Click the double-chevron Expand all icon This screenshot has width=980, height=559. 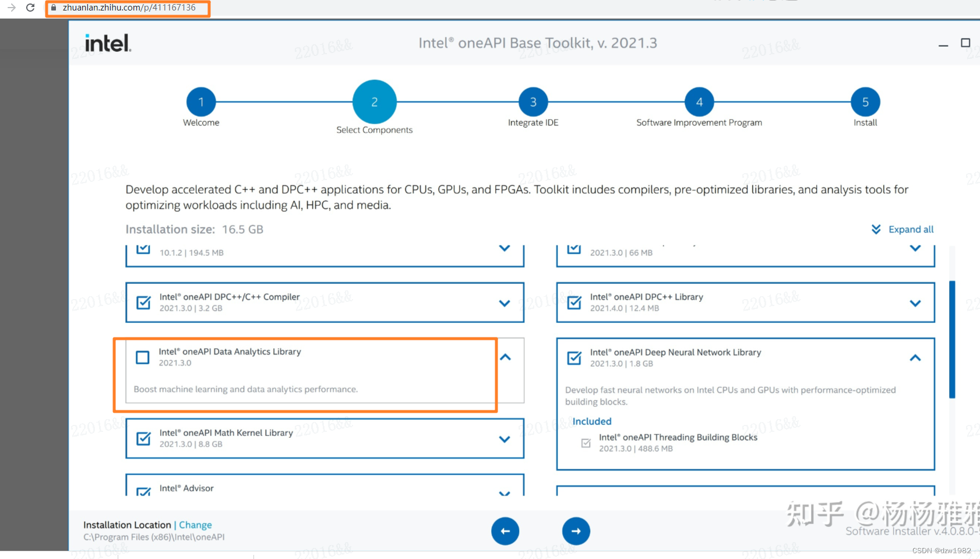[876, 229]
